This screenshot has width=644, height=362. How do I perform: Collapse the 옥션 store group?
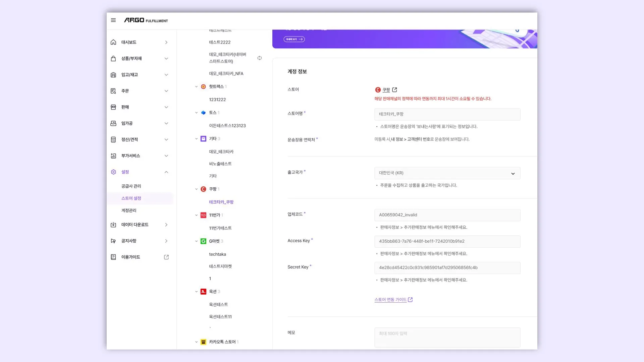coord(197,292)
